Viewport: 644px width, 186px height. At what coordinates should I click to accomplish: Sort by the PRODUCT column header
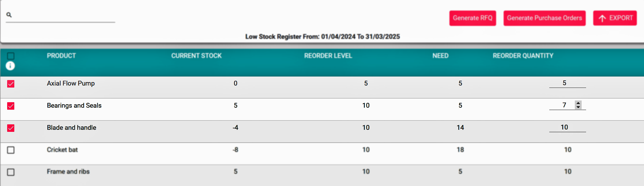[61, 56]
